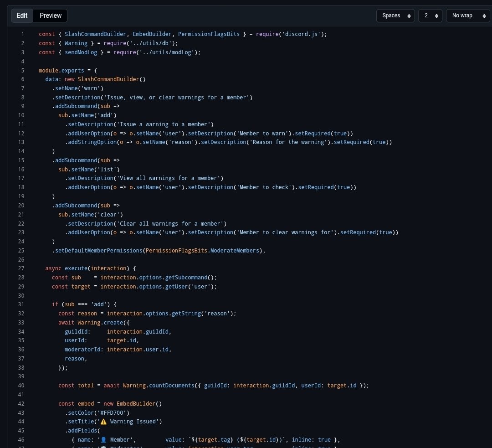The image size is (492, 448).
Task: Open the Spaces indent mode dropdown
Action: (395, 15)
